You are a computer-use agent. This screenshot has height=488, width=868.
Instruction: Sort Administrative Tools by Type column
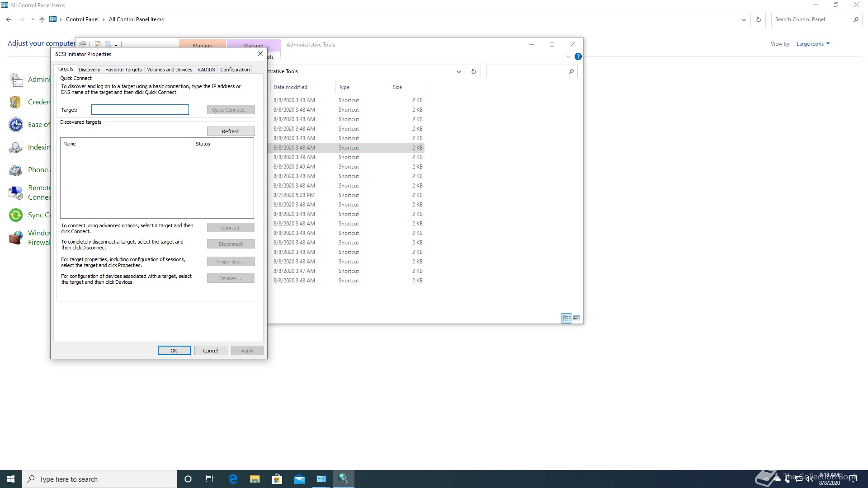[x=362, y=87]
